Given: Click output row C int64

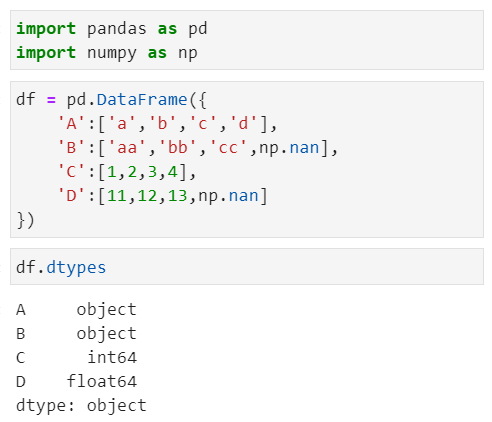Looking at the screenshot, I should coord(76,358).
